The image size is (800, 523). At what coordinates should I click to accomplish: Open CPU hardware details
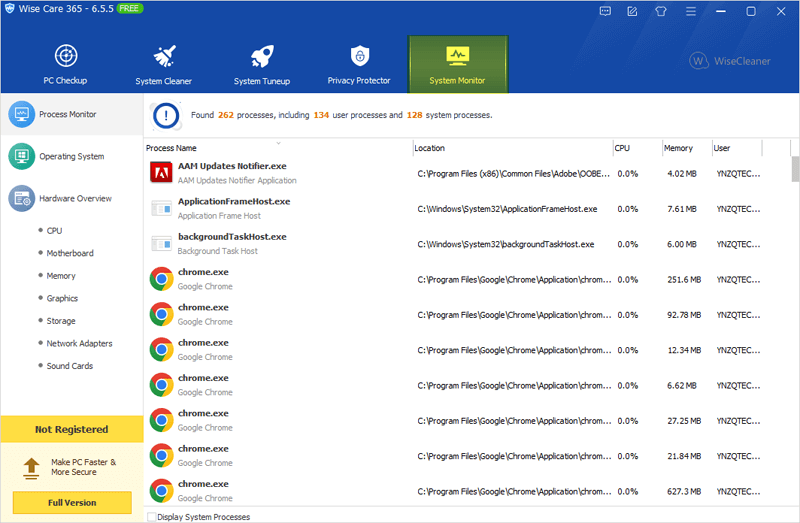(54, 231)
